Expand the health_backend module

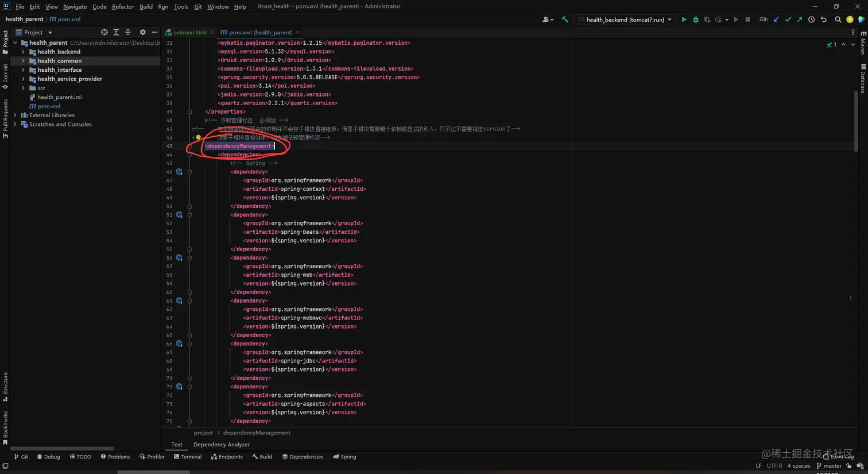click(x=23, y=52)
